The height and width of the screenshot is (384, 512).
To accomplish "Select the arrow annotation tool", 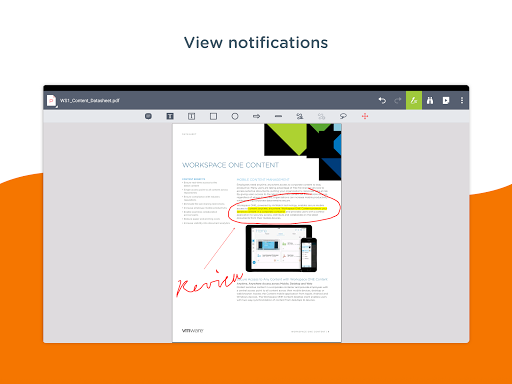I will click(256, 116).
